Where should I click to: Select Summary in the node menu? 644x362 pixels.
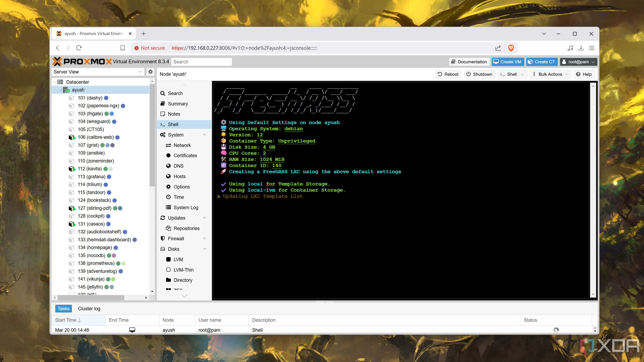[178, 104]
